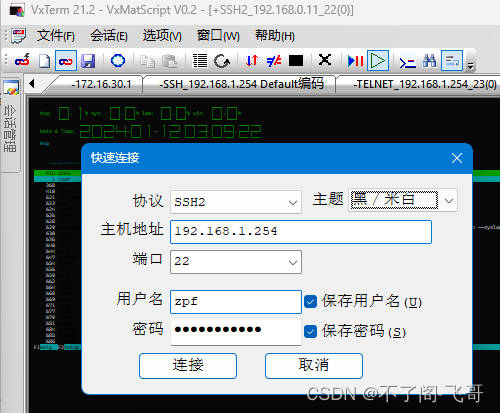
Task: Open the 端口 port dropdown
Action: (x=236, y=262)
